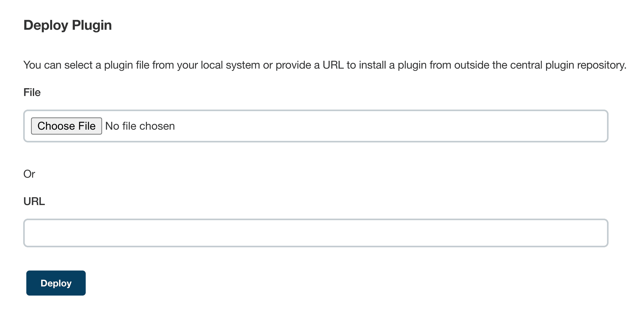The width and height of the screenshot is (644, 312).
Task: Click the Or text between the fields
Action: [29, 174]
